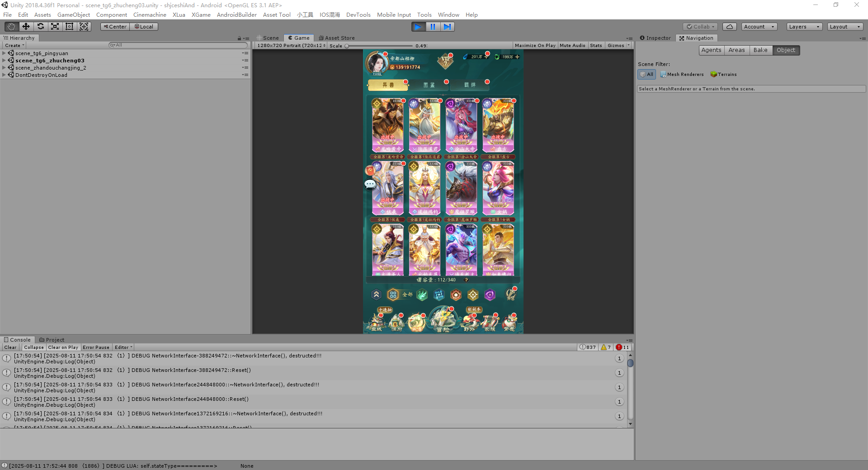The image size is (868, 470).
Task: Open the Layers dropdown
Action: 804,27
